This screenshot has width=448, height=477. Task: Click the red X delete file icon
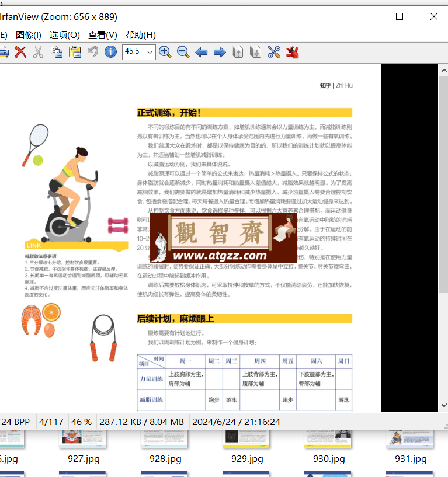tap(20, 52)
